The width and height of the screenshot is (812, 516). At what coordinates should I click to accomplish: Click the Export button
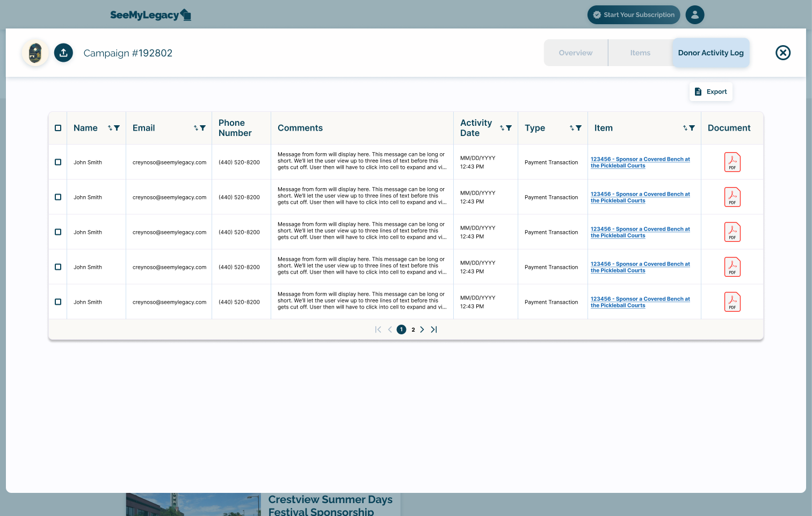(711, 92)
